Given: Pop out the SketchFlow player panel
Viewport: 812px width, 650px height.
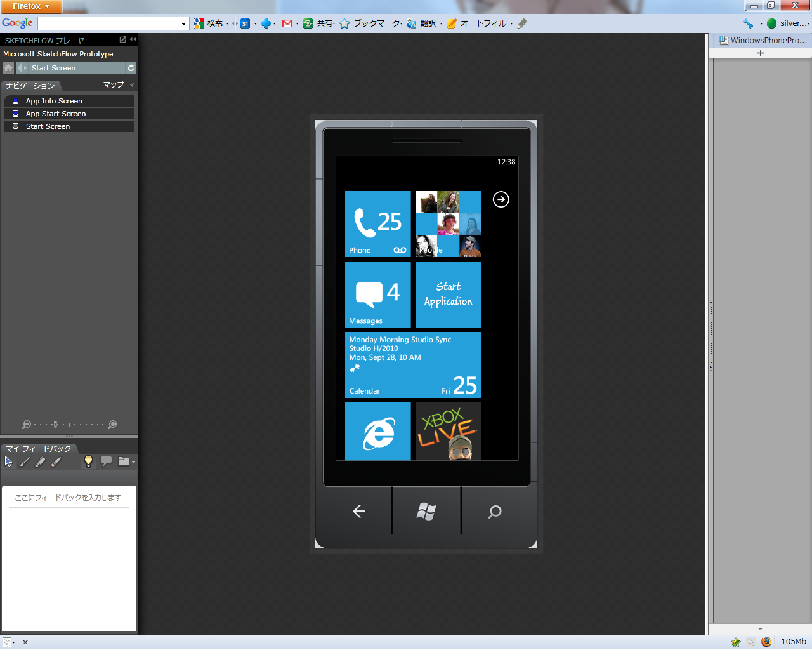Looking at the screenshot, I should pyautogui.click(x=123, y=39).
